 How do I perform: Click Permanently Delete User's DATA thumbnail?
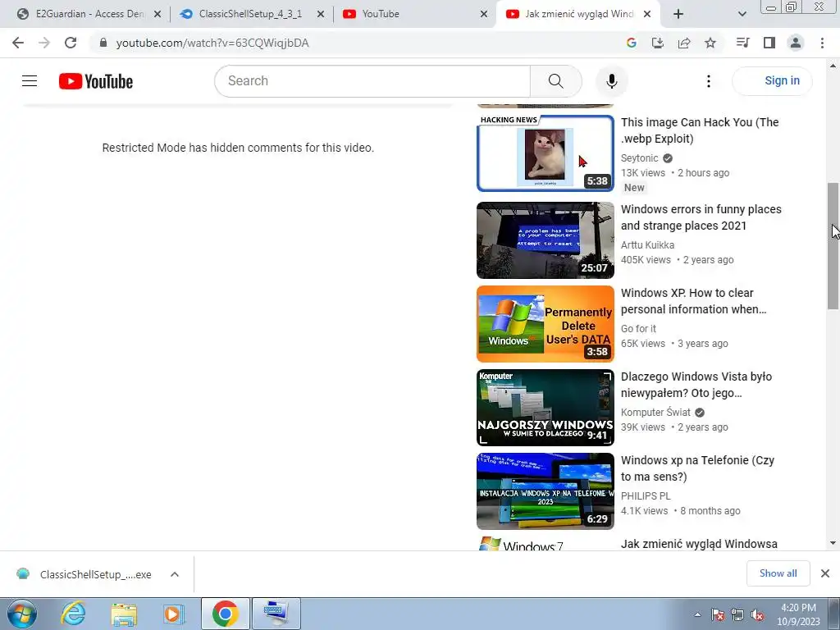pos(546,323)
